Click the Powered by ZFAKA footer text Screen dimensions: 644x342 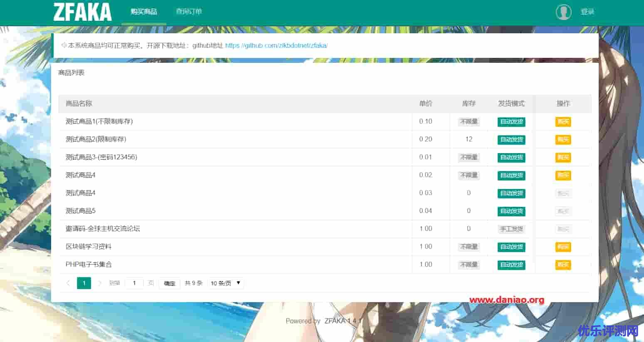point(324,321)
